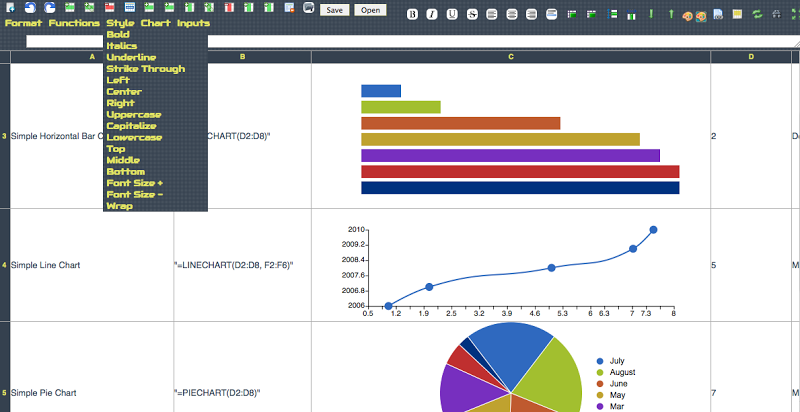Click the green refresh arrows icon
The image size is (800, 412).
pyautogui.click(x=757, y=14)
